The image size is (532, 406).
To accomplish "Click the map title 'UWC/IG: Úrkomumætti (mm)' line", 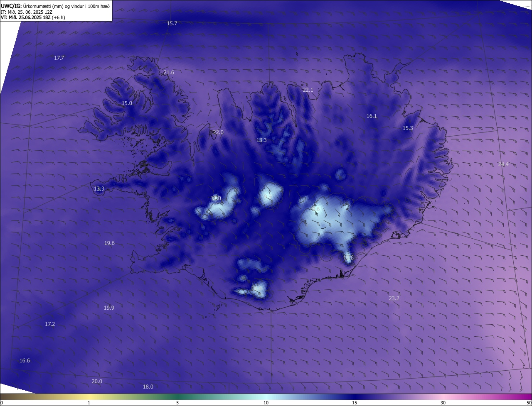I will point(55,6).
